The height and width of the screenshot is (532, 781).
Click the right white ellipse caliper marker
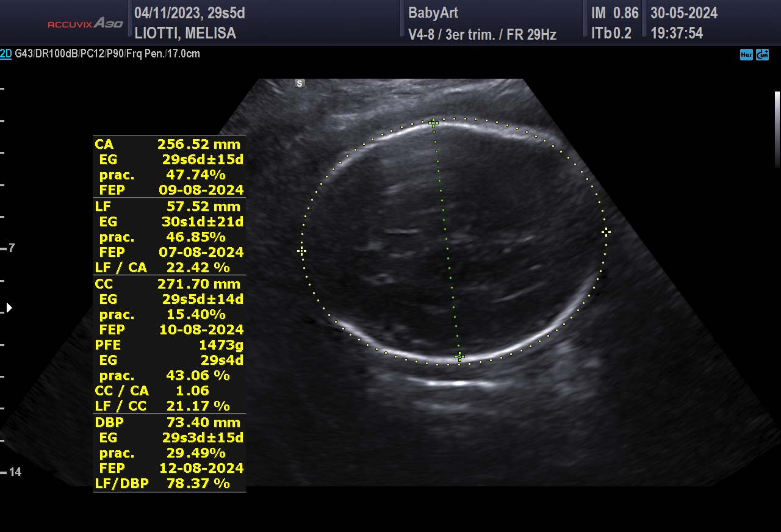(x=606, y=232)
